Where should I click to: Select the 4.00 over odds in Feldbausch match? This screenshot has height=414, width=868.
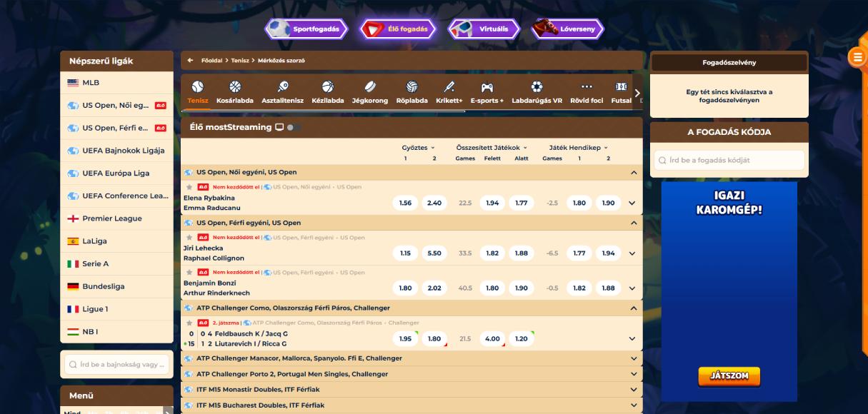pos(492,338)
